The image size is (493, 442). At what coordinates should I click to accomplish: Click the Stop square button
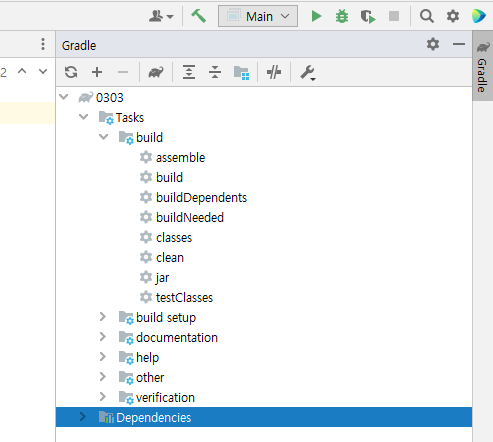tap(394, 16)
